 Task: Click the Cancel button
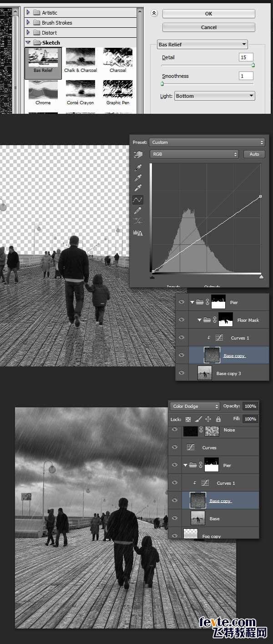[x=208, y=27]
